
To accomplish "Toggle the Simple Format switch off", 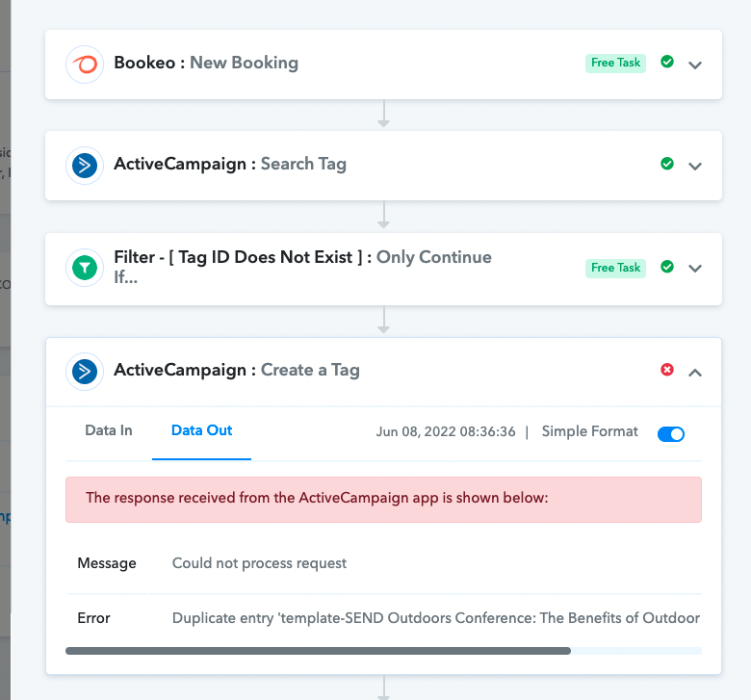I will point(671,434).
